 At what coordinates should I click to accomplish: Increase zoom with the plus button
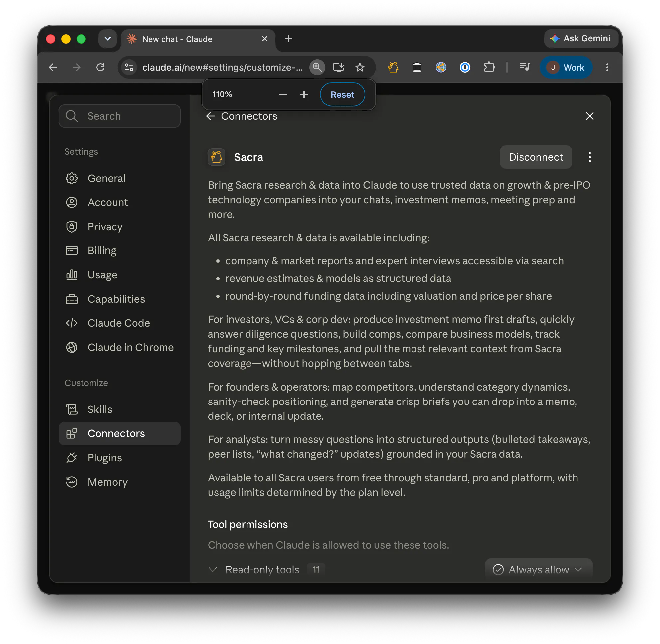pos(304,94)
